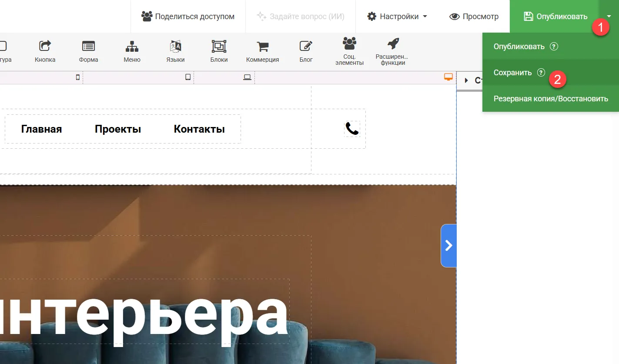The image size is (619, 364).
Task: Switch to mobile phone viewport
Action: 78,77
